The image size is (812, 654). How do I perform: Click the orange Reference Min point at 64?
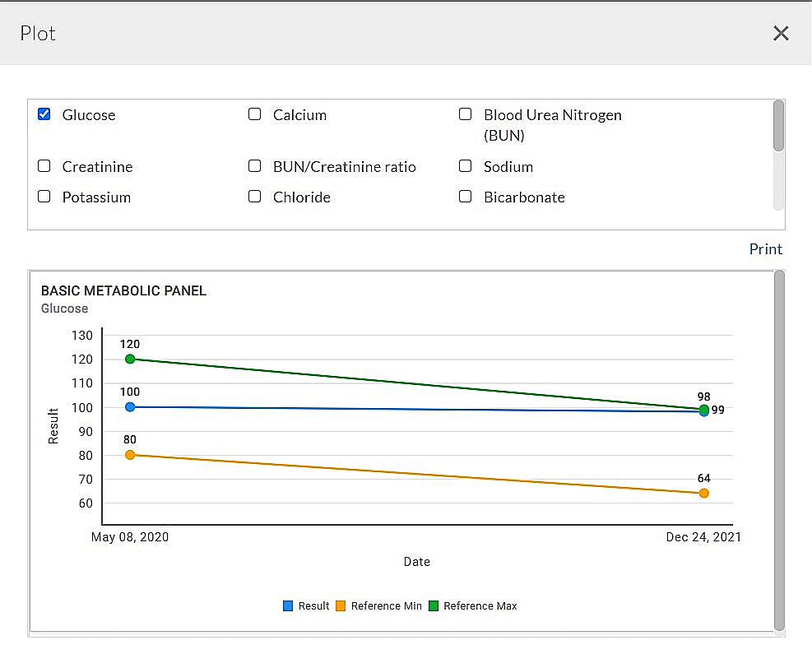coord(704,494)
